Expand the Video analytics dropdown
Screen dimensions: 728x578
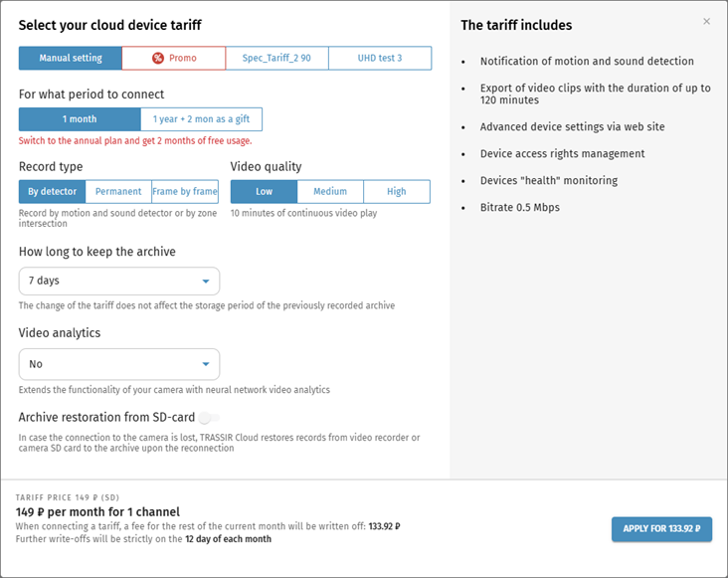click(x=119, y=364)
